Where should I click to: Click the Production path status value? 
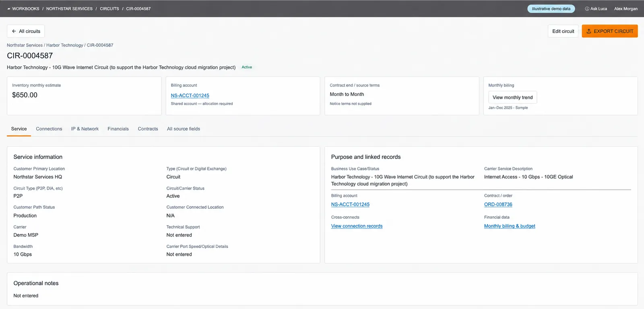[x=25, y=216]
